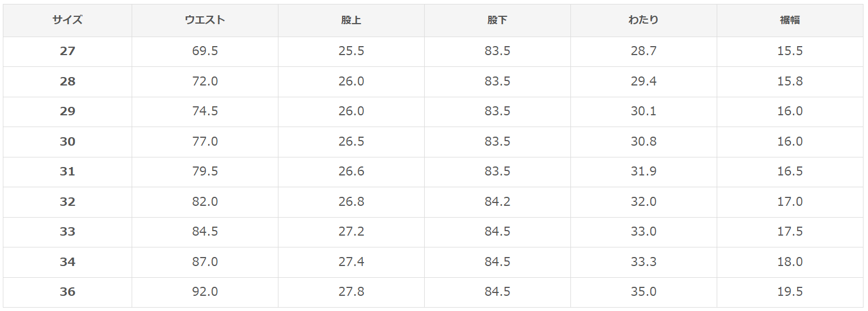
Task: Select the 股上 header cell
Action: [351, 20]
